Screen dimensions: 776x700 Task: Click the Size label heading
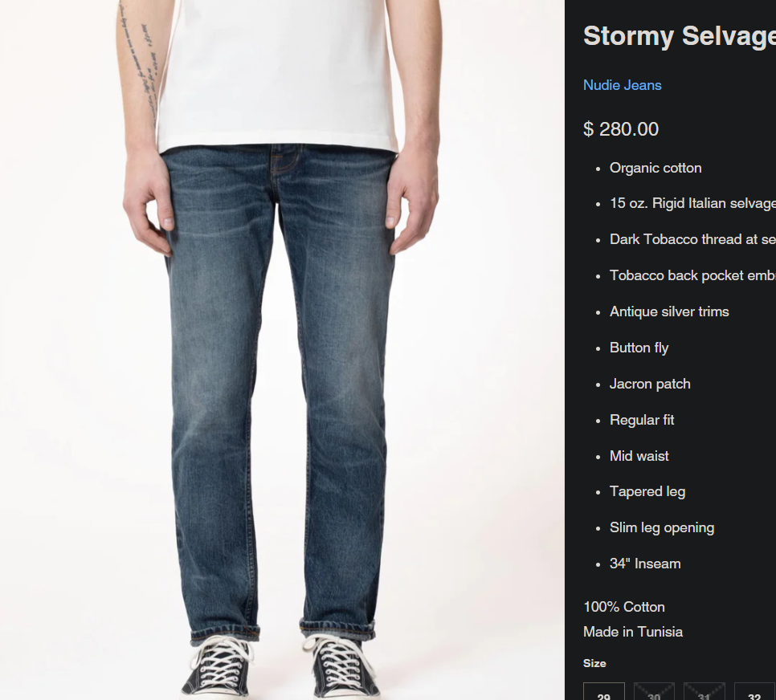coord(594,663)
